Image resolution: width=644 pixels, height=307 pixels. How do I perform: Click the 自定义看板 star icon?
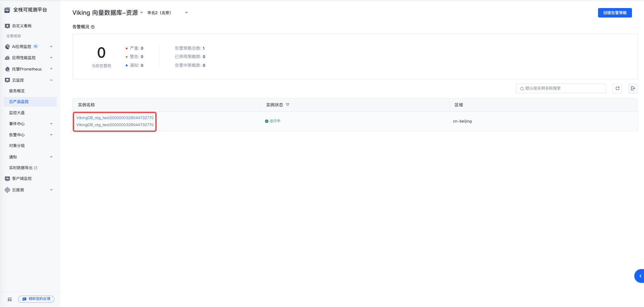coord(7,26)
